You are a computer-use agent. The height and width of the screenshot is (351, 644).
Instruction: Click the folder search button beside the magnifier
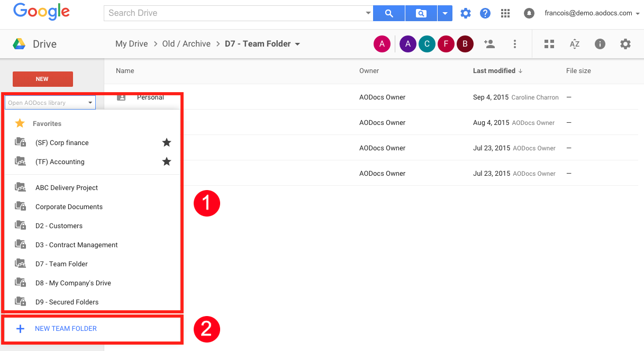[421, 13]
